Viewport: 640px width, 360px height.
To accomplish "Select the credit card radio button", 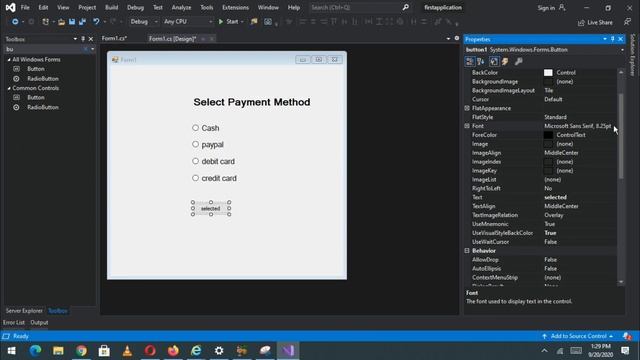I will point(196,178).
